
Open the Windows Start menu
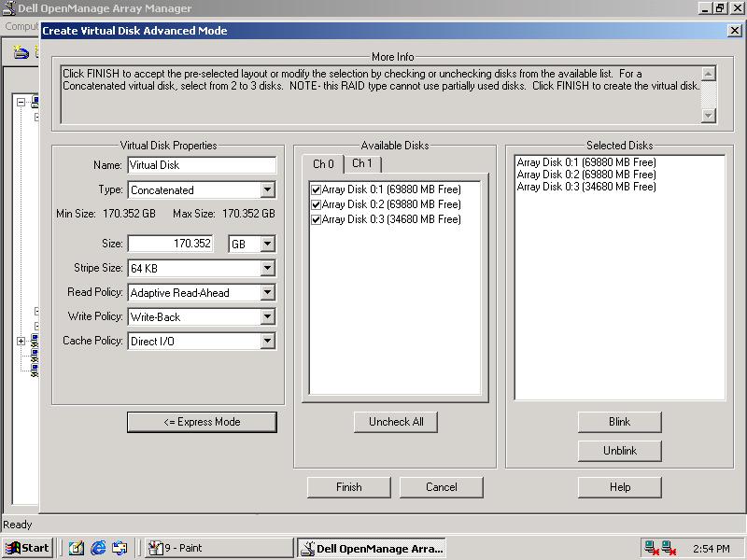28,548
